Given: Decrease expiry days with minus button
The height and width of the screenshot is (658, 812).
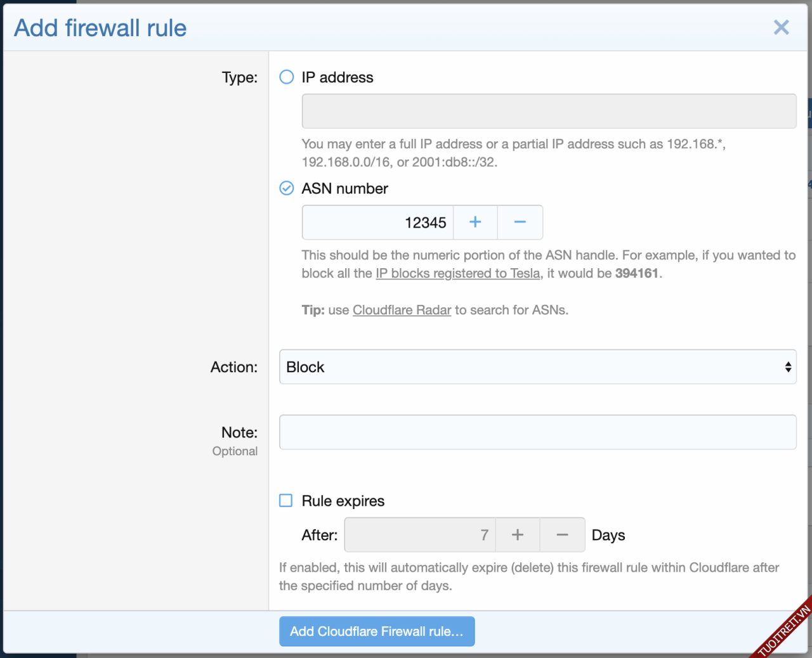Looking at the screenshot, I should tap(563, 535).
